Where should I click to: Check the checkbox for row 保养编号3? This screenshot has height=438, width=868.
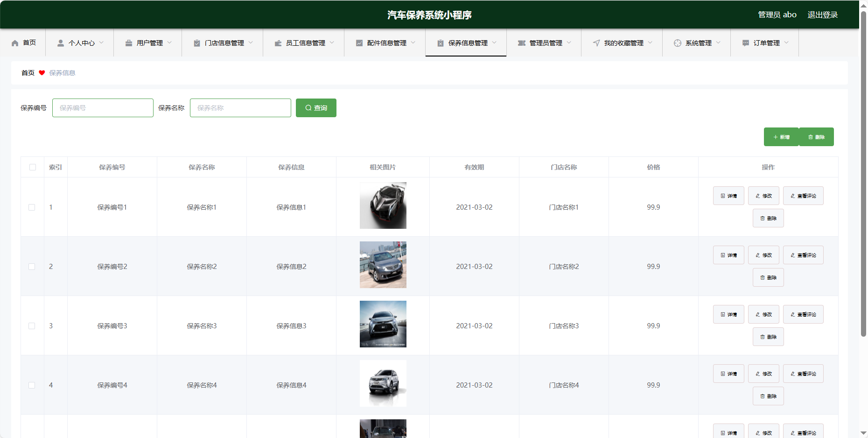[x=32, y=326]
